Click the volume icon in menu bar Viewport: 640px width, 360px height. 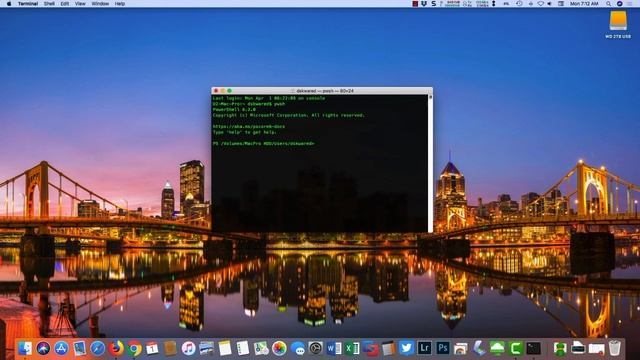click(549, 4)
